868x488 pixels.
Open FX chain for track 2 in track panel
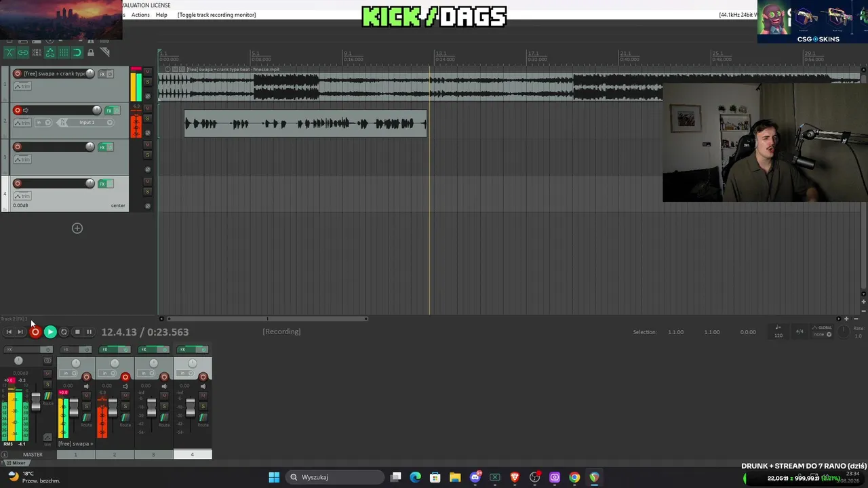[x=108, y=110]
